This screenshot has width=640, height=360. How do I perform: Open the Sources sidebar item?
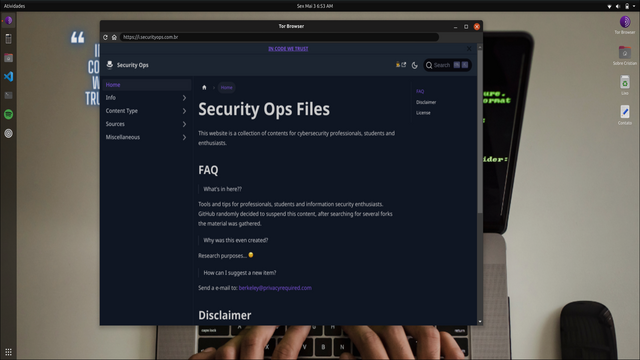[x=115, y=124]
